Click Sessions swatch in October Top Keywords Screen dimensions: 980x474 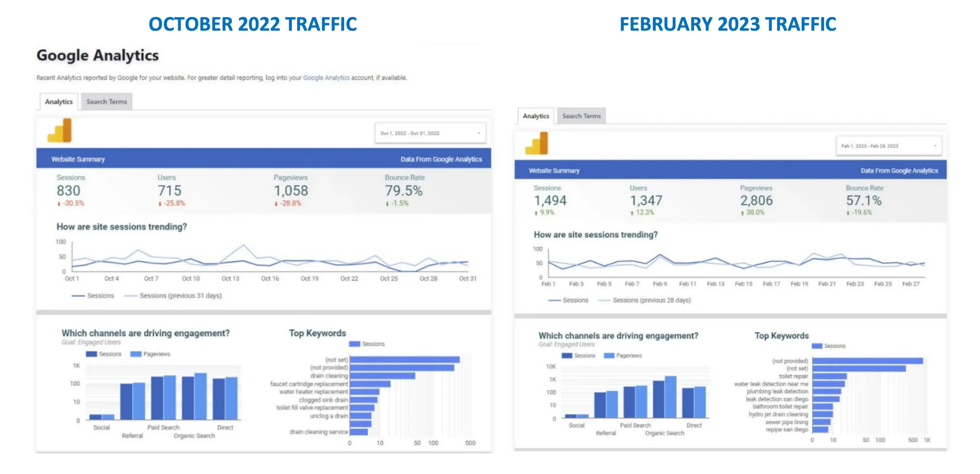(354, 344)
